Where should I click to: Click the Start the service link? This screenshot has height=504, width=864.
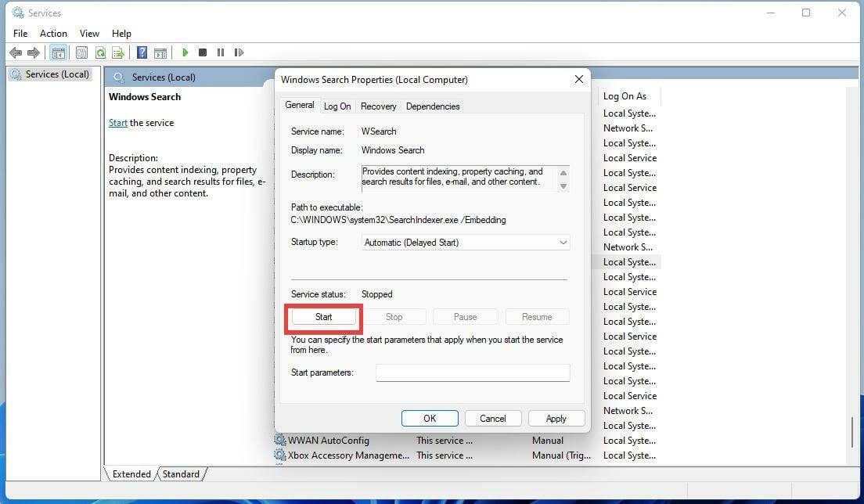(x=118, y=123)
